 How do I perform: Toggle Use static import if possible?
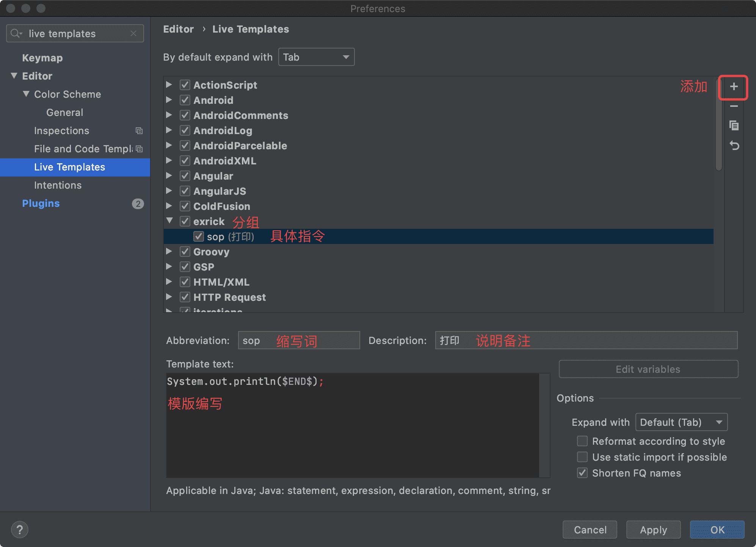coord(582,457)
